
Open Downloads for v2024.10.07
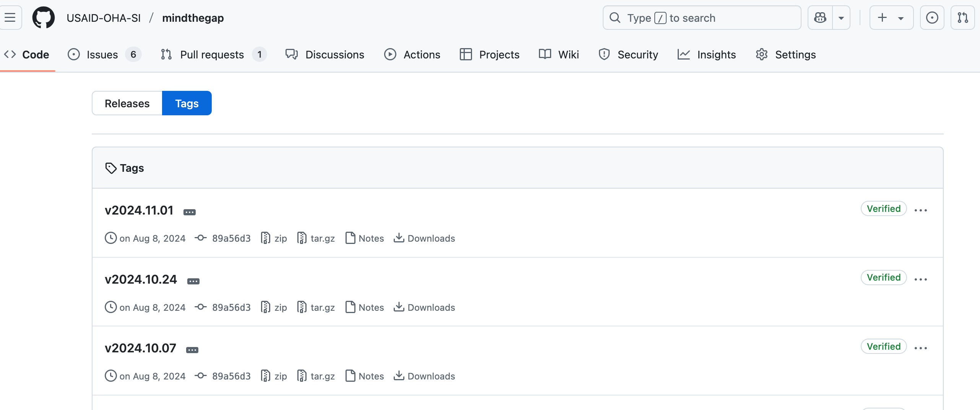(424, 376)
